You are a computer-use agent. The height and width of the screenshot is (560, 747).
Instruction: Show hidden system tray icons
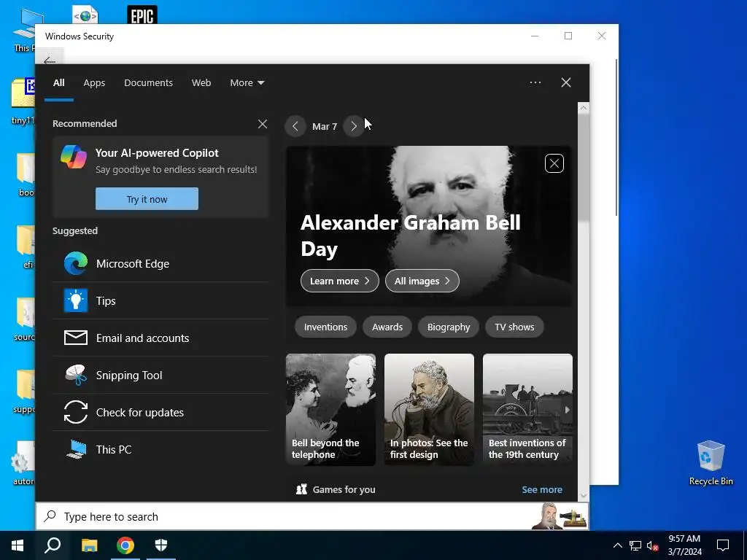click(617, 545)
